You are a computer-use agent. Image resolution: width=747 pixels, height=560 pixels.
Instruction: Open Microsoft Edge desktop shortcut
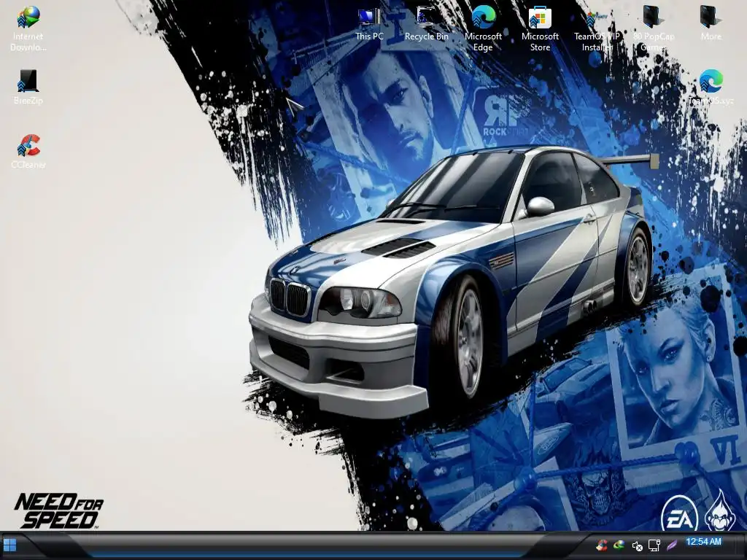pyautogui.click(x=483, y=28)
